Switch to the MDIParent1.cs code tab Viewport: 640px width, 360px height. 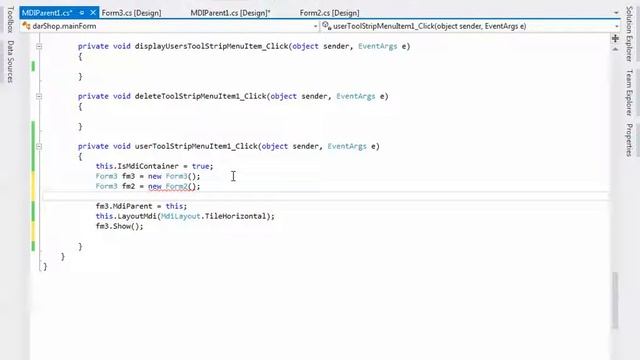[47, 13]
